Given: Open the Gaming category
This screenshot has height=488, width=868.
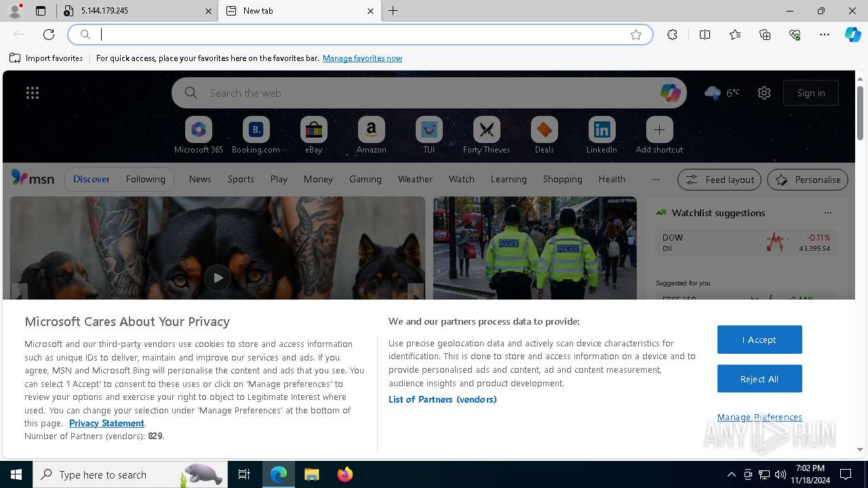Looking at the screenshot, I should 365,180.
